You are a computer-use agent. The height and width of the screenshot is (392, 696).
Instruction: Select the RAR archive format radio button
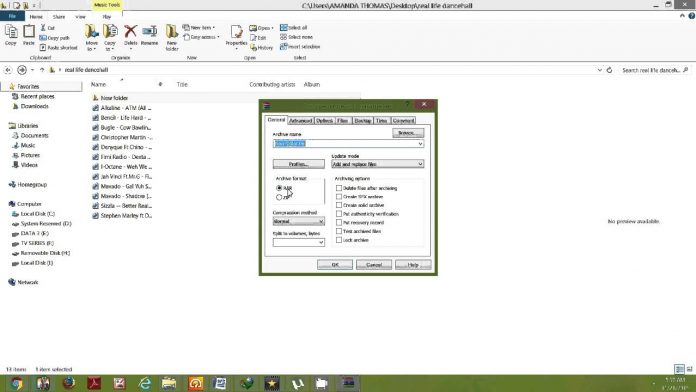coord(279,188)
